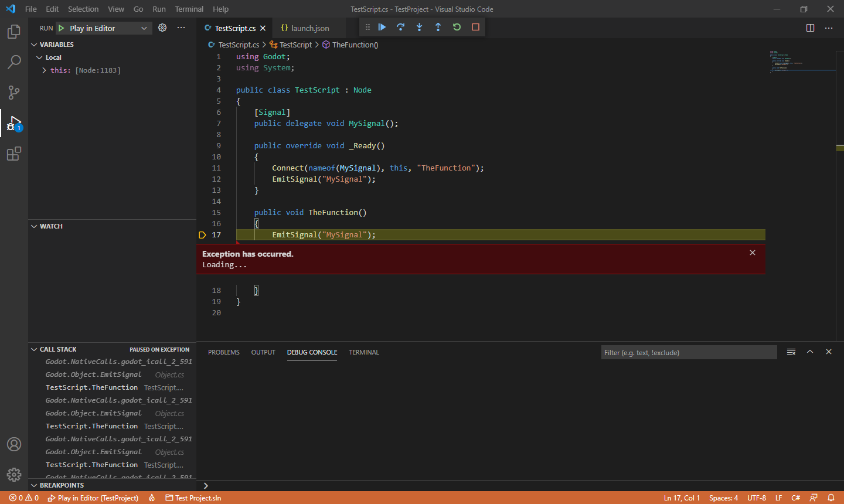Open the Play in Editor configuration dropdown
This screenshot has height=504, width=844.
coord(104,28)
